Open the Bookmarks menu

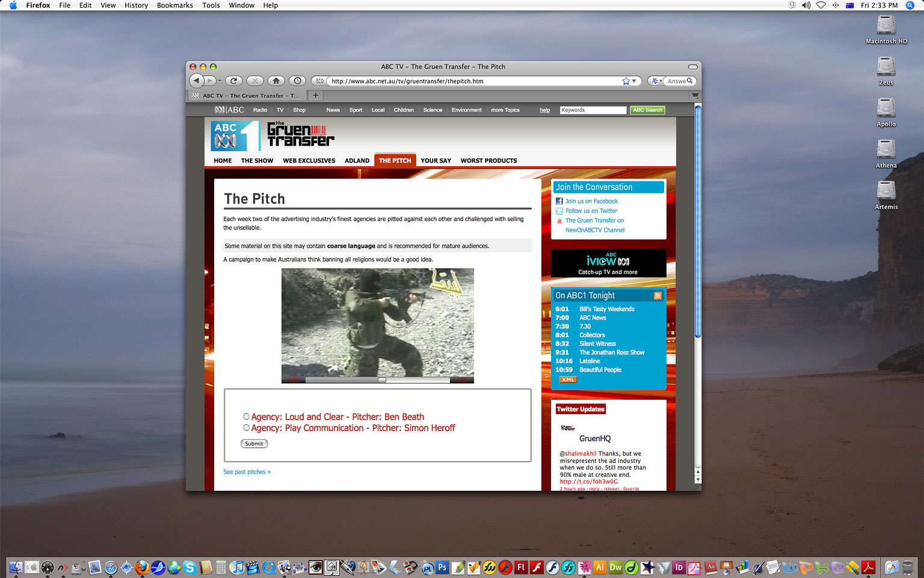click(175, 5)
